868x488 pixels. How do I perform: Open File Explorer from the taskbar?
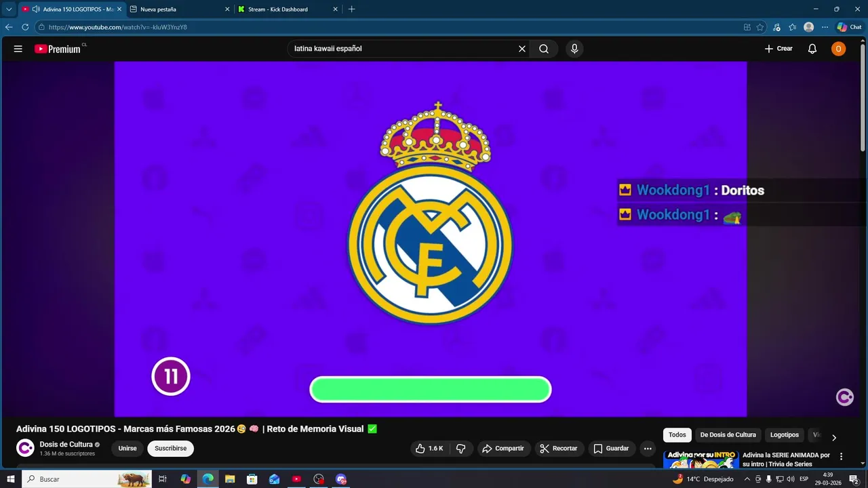point(229,479)
